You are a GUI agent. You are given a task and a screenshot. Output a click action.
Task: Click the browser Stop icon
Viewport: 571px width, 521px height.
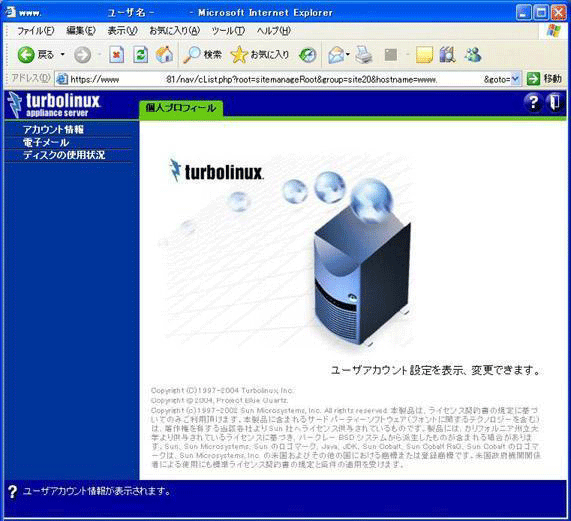[117, 55]
